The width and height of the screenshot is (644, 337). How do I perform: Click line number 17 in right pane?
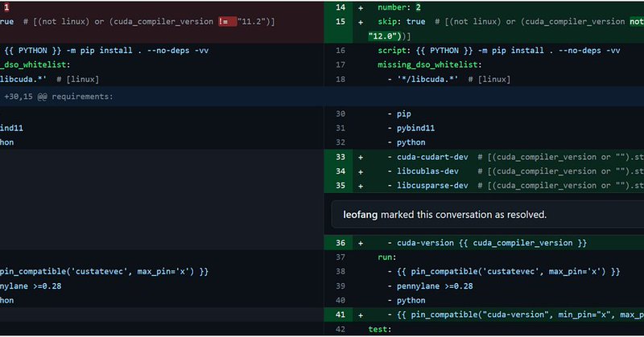point(341,65)
